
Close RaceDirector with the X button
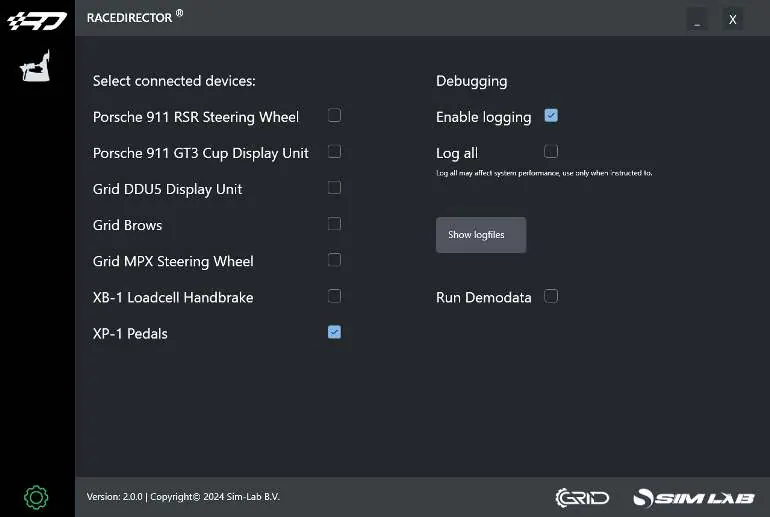point(733,20)
